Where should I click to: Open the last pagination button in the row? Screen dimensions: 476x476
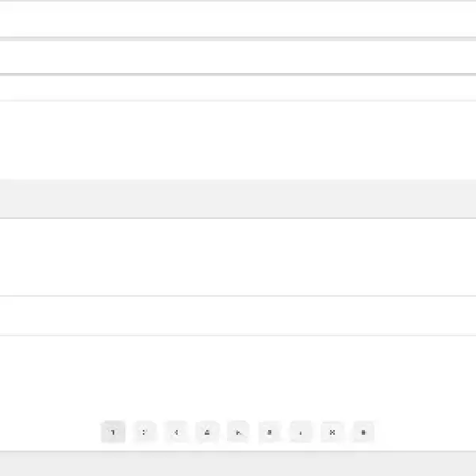[x=363, y=432]
